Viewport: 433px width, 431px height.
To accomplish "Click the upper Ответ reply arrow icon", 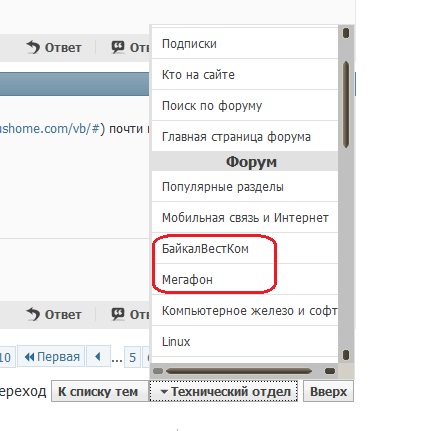I will (x=33, y=47).
